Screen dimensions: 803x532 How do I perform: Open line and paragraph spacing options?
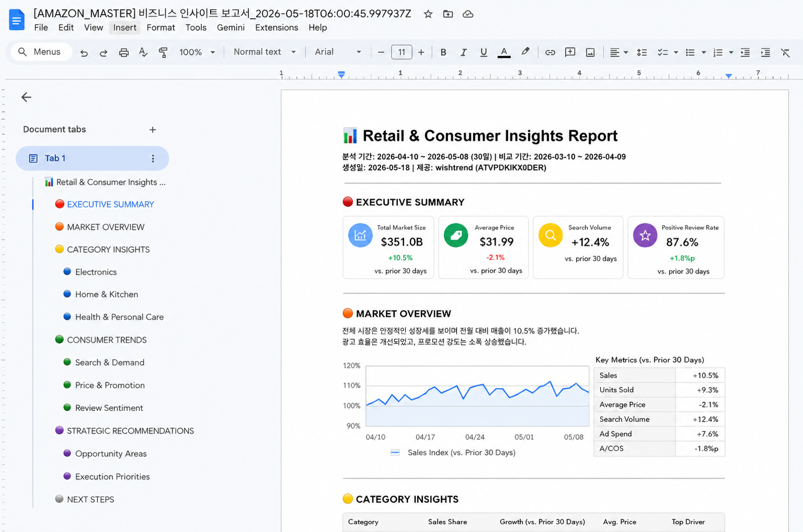pos(642,52)
